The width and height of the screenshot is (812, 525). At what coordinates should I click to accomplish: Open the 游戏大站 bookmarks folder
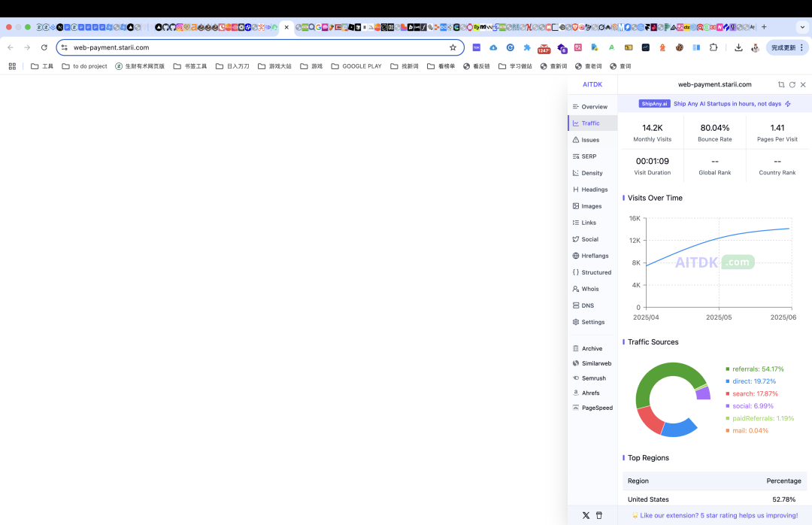coord(274,66)
